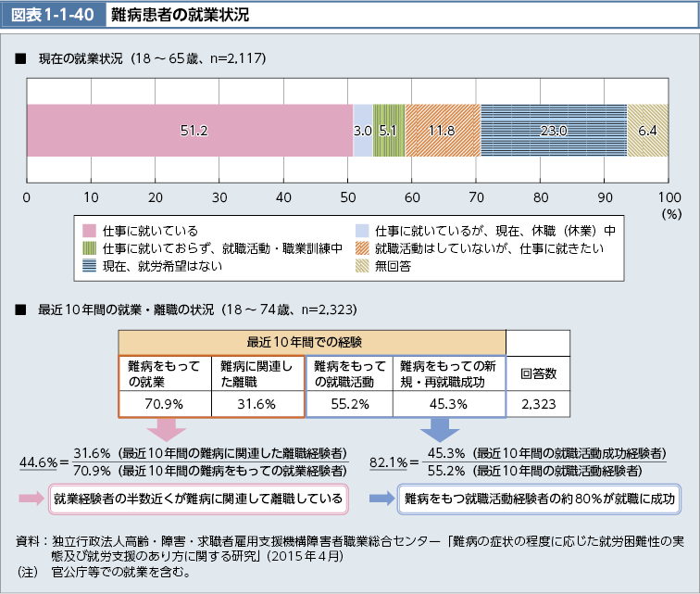Click the 2,323 cell under 回答数
The width and height of the screenshot is (700, 594).
538,404
